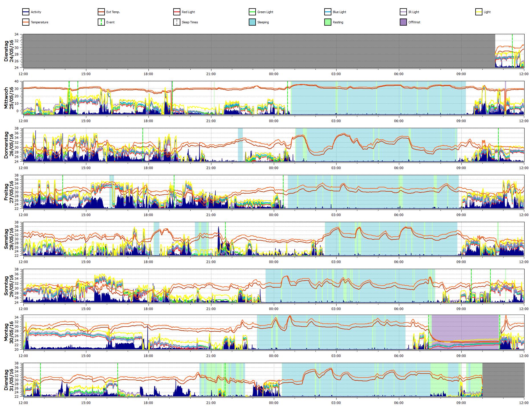Viewport: 532px width, 410px height.
Task: Click the Ext Temp. legend swatch
Action: (x=101, y=12)
